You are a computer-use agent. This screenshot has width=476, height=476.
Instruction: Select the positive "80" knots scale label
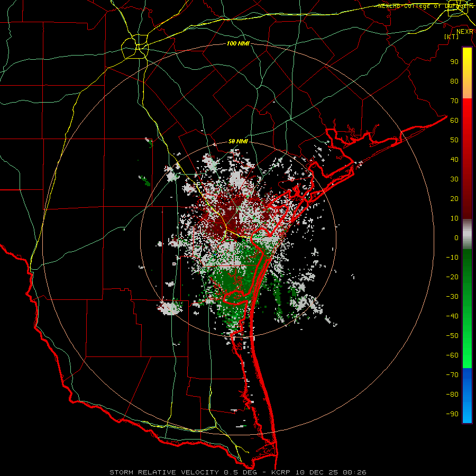[x=454, y=81]
